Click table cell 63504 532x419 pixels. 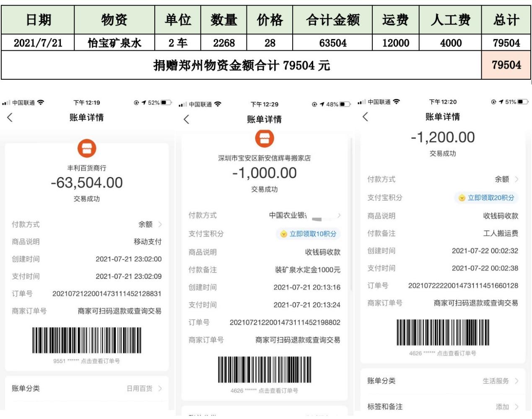[x=333, y=43]
